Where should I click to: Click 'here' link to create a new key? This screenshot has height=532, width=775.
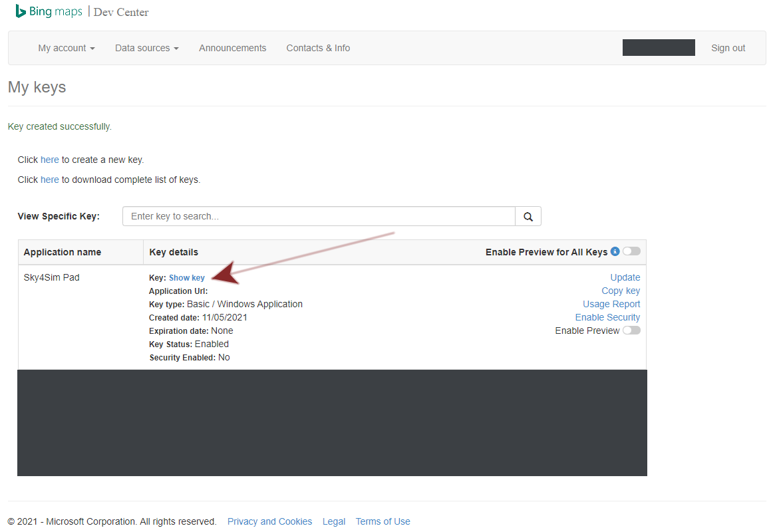[x=49, y=160]
